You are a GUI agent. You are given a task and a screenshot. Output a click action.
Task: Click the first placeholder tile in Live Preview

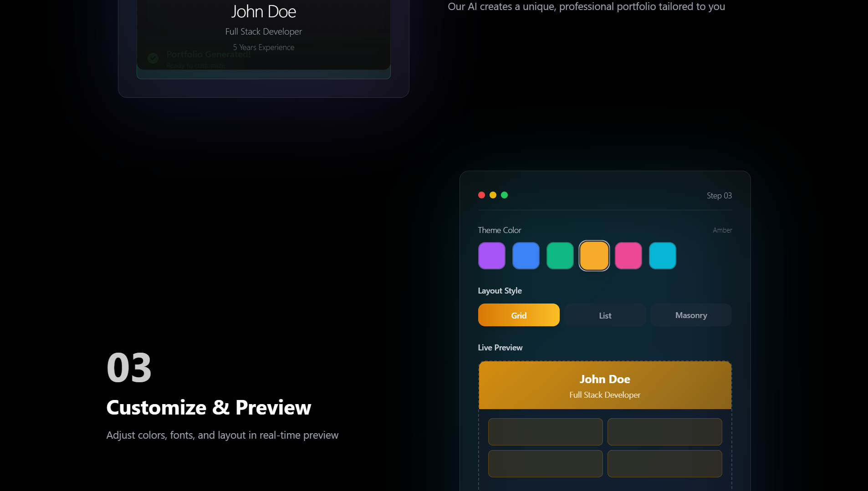[545, 431]
